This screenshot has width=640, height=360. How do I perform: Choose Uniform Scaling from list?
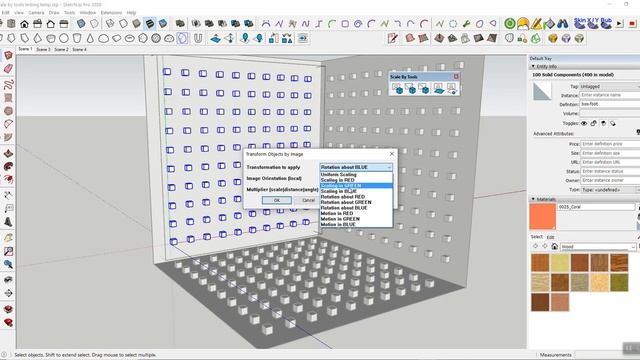(338, 175)
